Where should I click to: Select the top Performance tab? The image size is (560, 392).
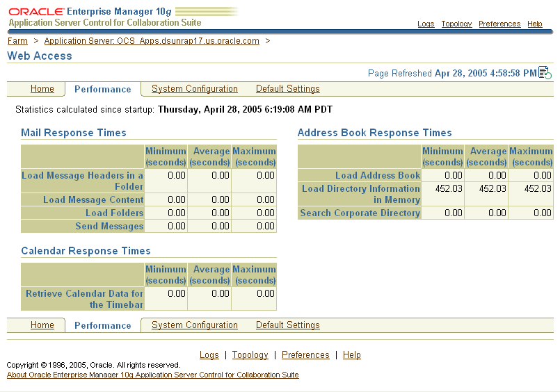pos(103,90)
